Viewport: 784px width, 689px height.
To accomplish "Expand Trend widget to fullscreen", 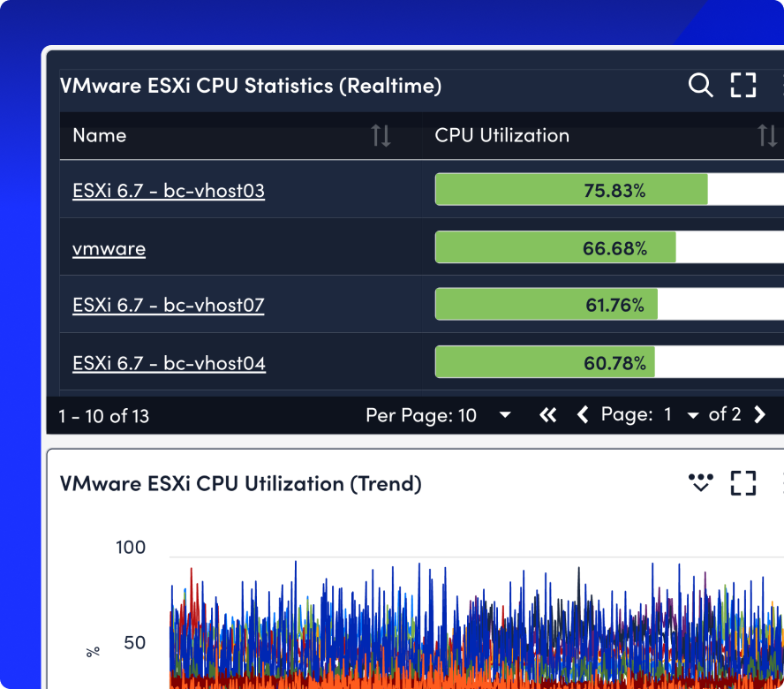I will pyautogui.click(x=743, y=483).
